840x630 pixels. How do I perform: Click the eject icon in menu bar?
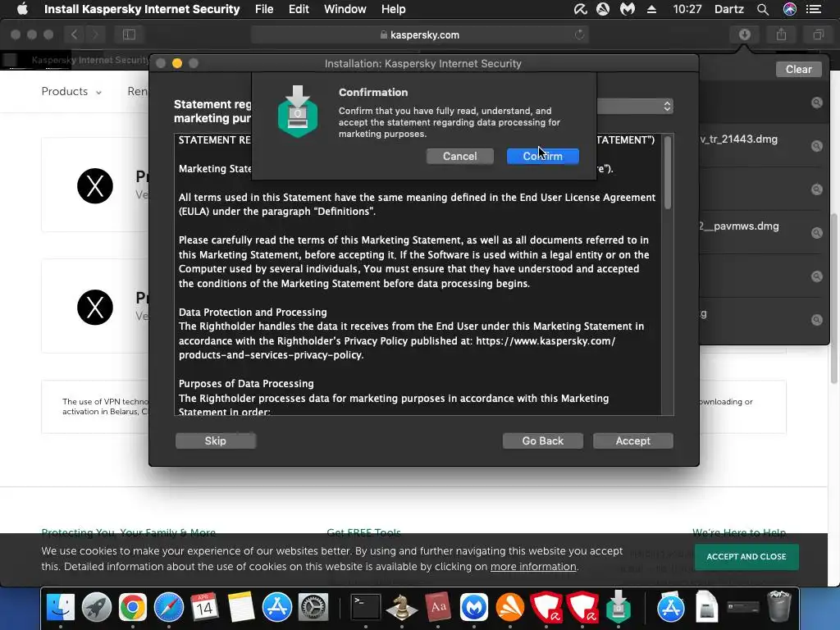point(651,9)
